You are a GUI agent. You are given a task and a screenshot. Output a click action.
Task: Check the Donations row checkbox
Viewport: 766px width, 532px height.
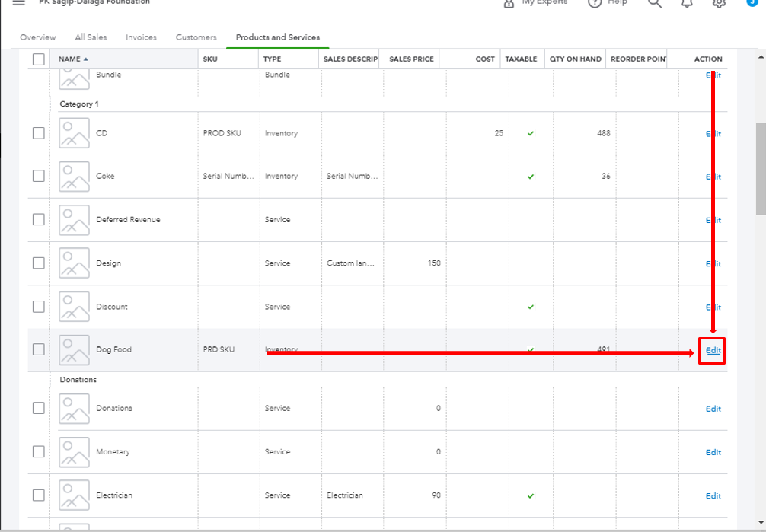(39, 408)
